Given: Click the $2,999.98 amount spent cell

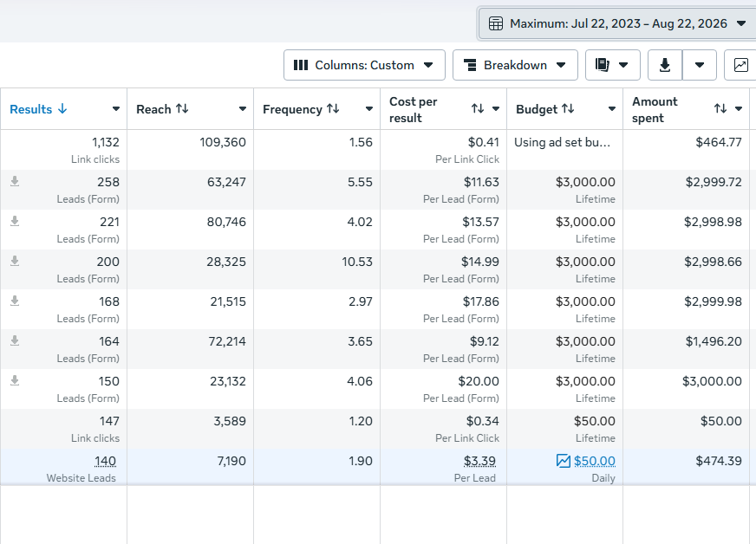Looking at the screenshot, I should pyautogui.click(x=686, y=309).
